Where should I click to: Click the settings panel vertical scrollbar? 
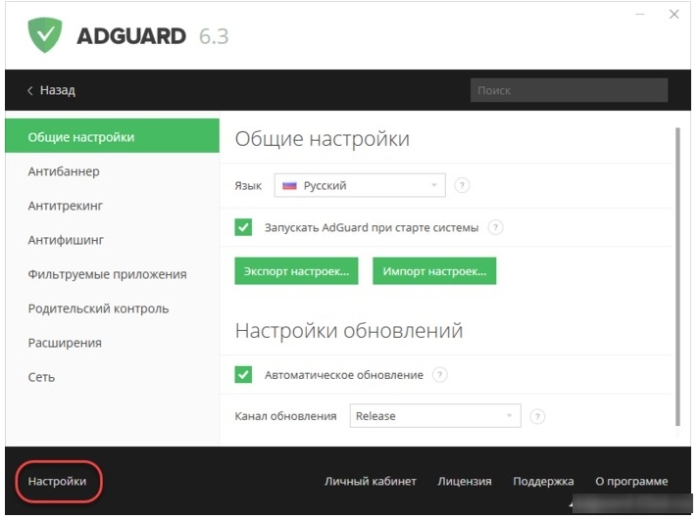point(678,276)
